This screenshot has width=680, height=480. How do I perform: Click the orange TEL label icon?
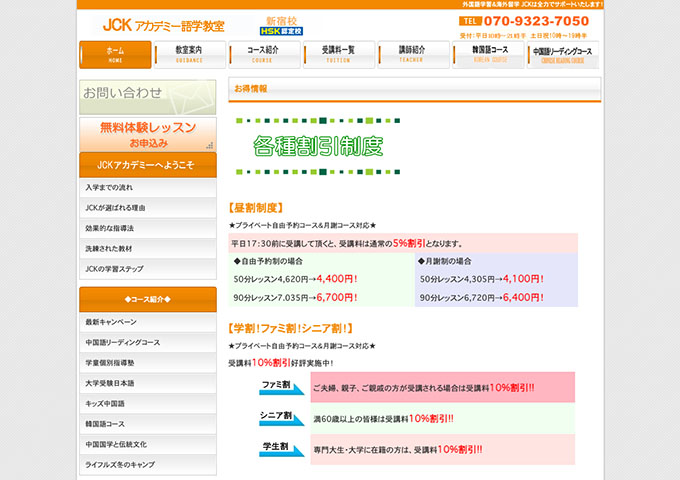coord(470,21)
